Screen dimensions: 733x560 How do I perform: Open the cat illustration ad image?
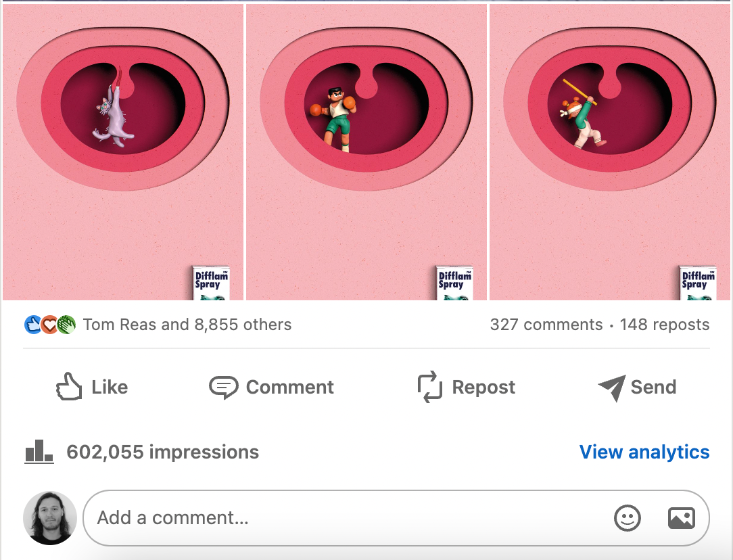coord(123,152)
